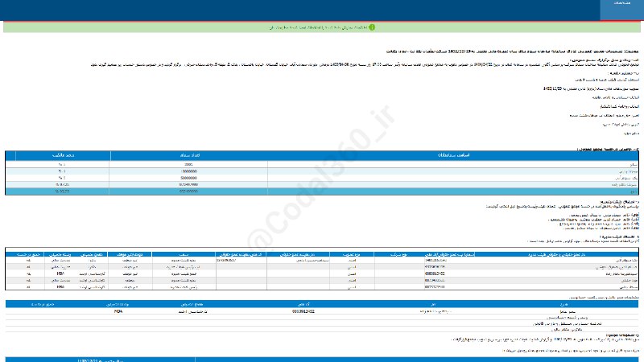Image resolution: width=644 pixels, height=362 pixels.
Task: Click the 'درصد مالکیت' column header
Action: [x=63, y=155]
